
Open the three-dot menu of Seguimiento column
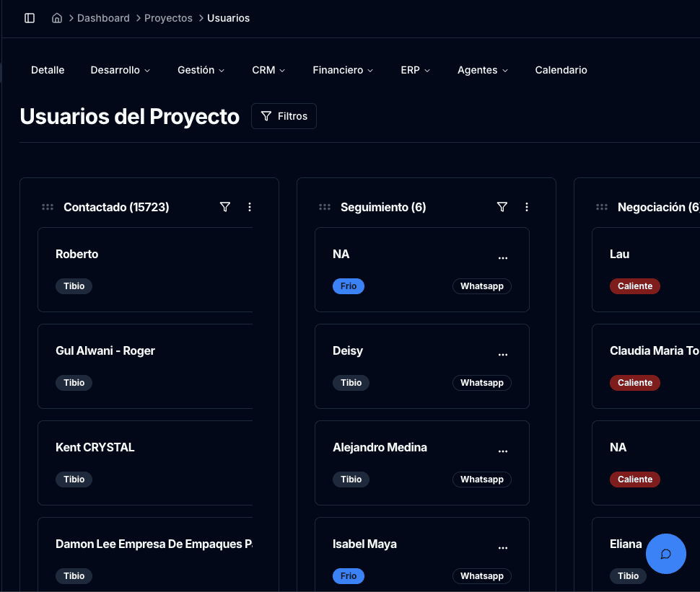[527, 207]
